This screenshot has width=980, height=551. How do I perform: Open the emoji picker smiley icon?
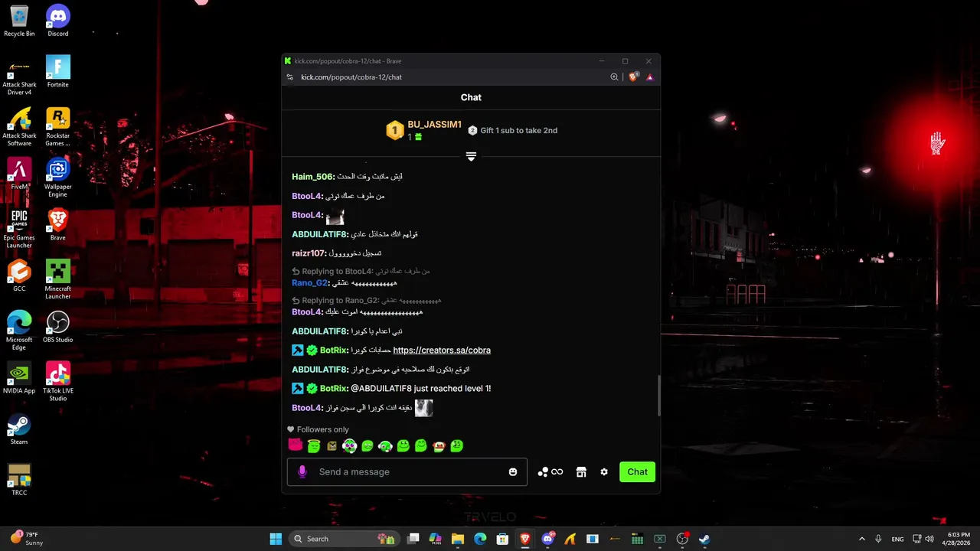click(x=513, y=472)
